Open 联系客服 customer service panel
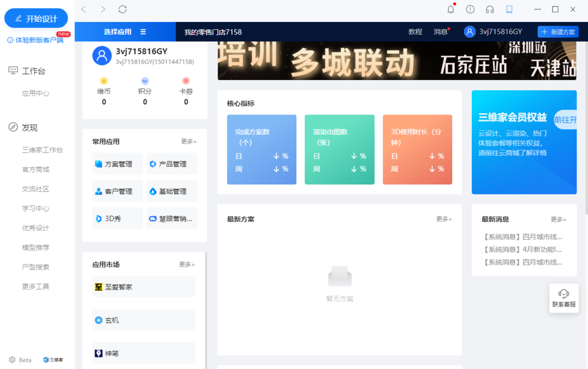588x369 pixels. (564, 298)
